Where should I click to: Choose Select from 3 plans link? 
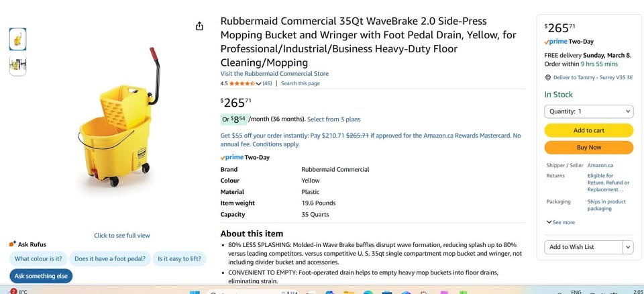tap(334, 119)
